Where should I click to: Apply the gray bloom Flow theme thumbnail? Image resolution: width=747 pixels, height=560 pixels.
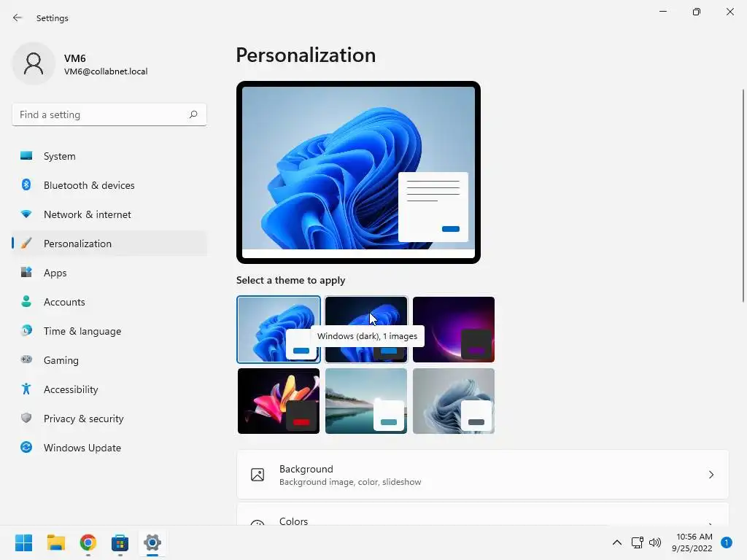(454, 401)
